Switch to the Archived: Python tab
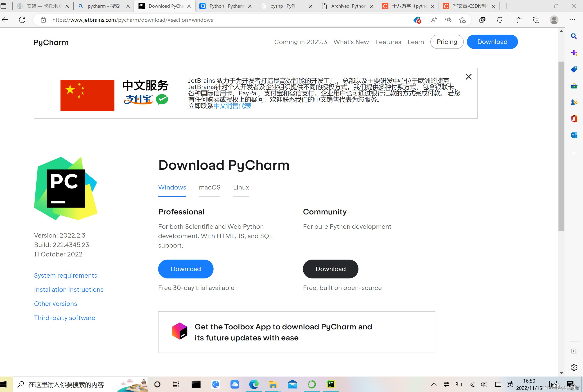This screenshot has width=583, height=392. (347, 6)
